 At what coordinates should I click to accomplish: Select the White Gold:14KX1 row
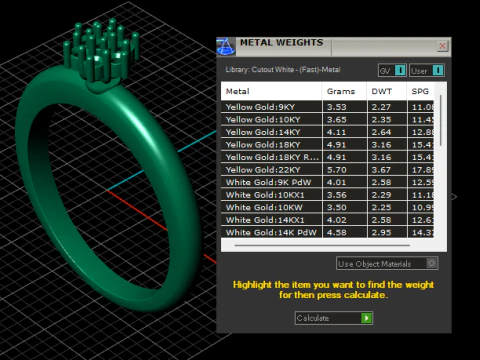tap(327, 220)
